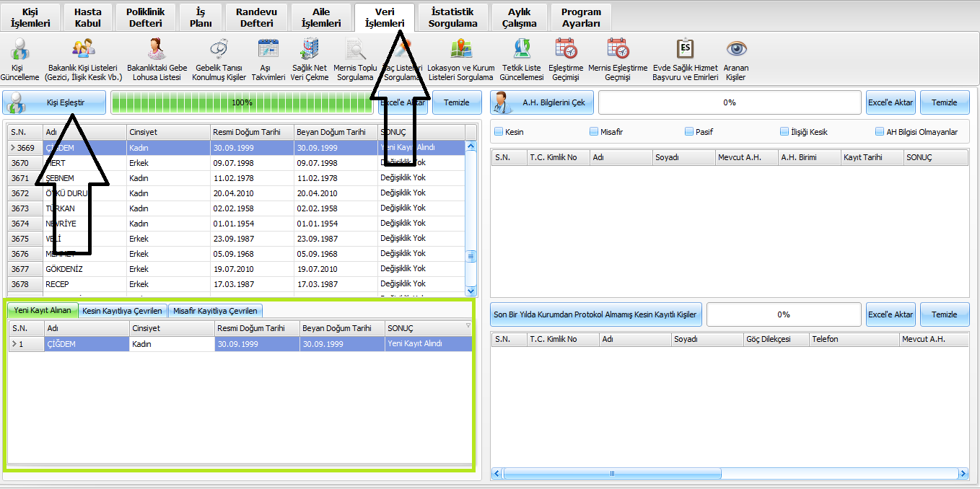Toggle the Misafir checkbox
This screenshot has width=980, height=489.
coord(594,132)
